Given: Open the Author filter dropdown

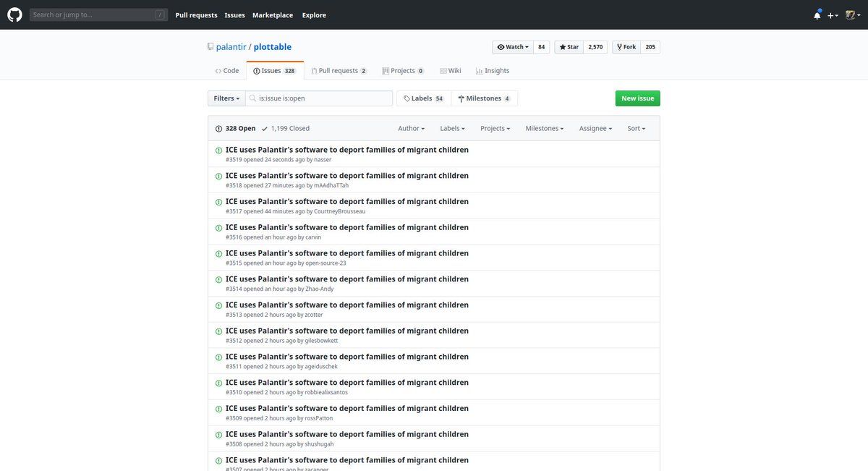Looking at the screenshot, I should point(411,129).
